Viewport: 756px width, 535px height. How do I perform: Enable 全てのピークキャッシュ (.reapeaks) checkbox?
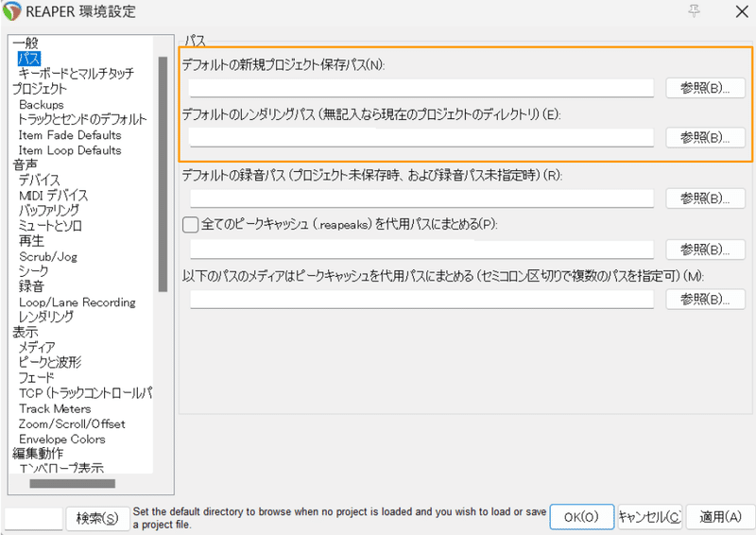click(191, 224)
